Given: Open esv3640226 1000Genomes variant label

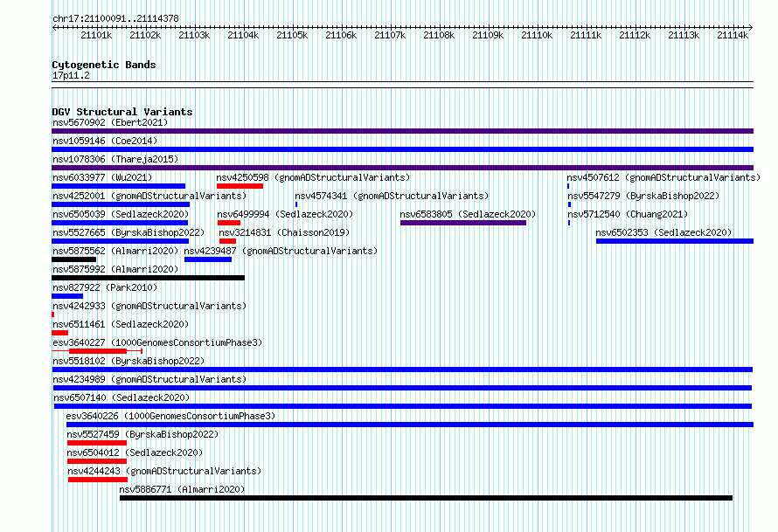Looking at the screenshot, I should (170, 416).
